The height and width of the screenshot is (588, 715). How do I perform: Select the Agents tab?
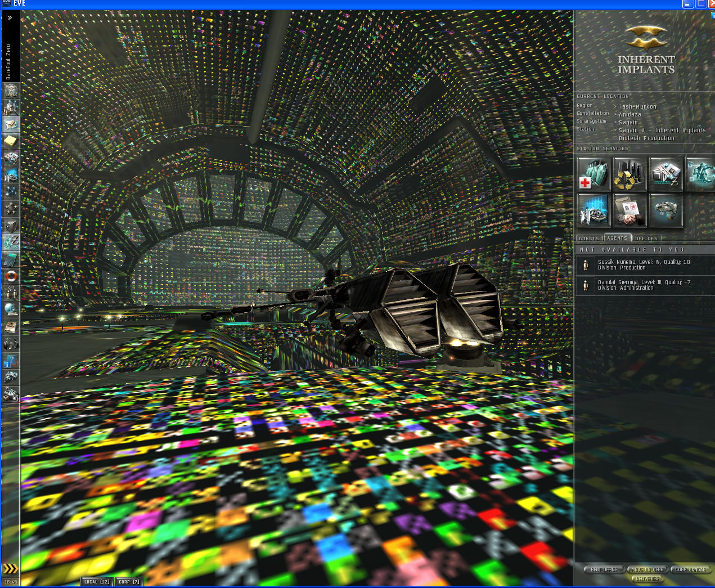(617, 238)
